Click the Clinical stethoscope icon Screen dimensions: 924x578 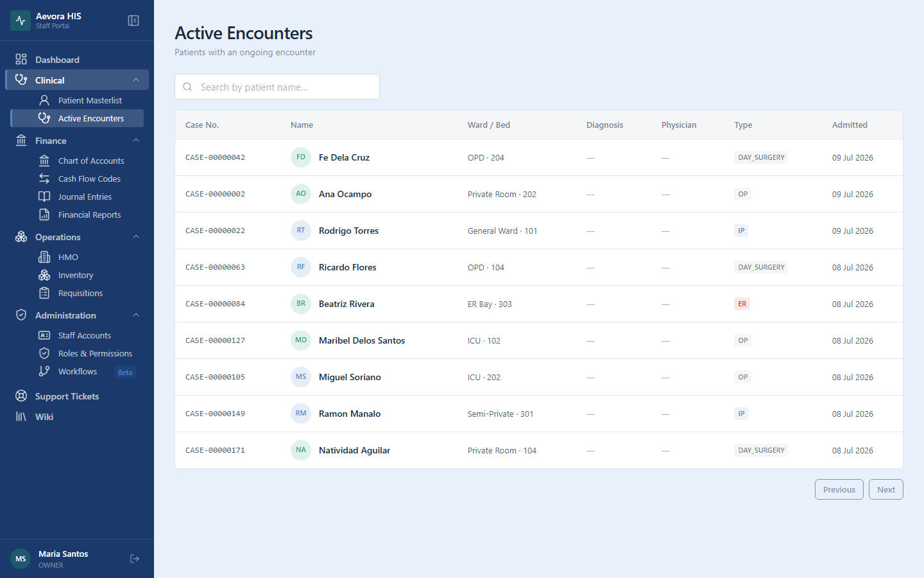[x=21, y=80]
